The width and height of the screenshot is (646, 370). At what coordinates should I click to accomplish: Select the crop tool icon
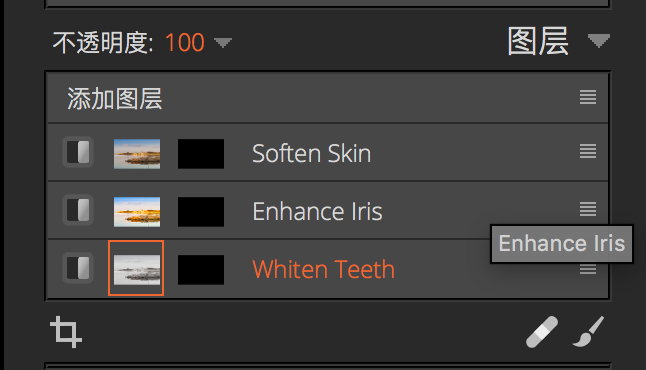(66, 332)
